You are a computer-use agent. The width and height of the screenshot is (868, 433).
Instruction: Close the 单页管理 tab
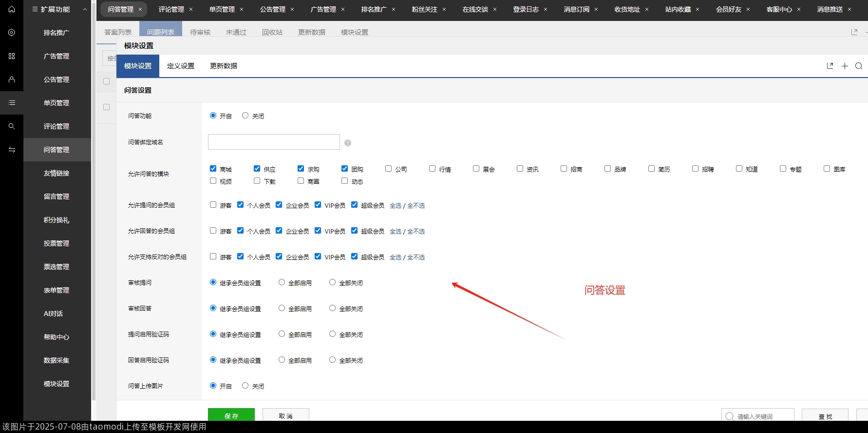click(242, 9)
